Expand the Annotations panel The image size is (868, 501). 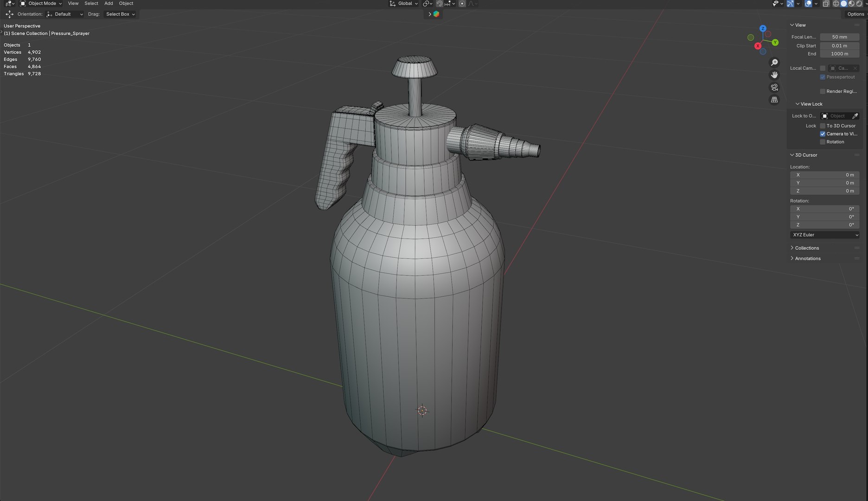(x=807, y=258)
